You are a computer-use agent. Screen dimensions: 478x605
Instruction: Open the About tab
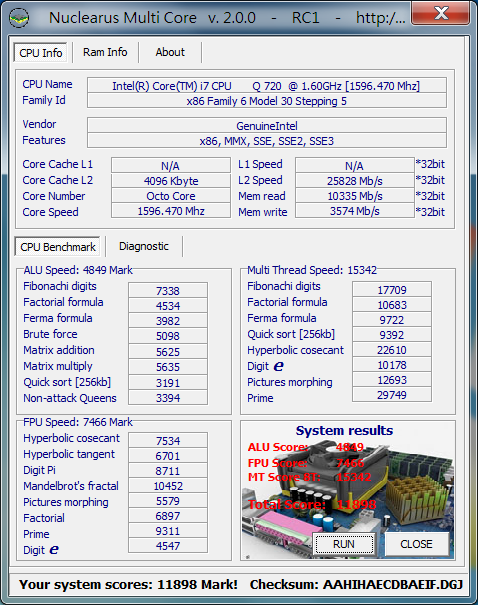click(x=170, y=52)
